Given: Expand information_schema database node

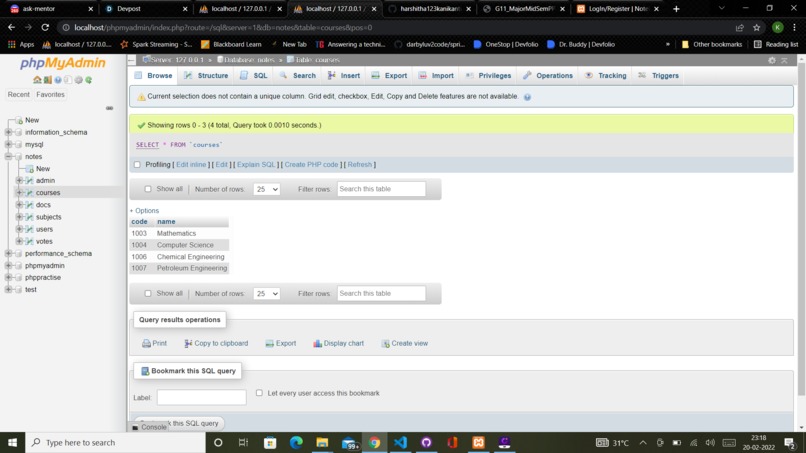Looking at the screenshot, I should pos(9,132).
